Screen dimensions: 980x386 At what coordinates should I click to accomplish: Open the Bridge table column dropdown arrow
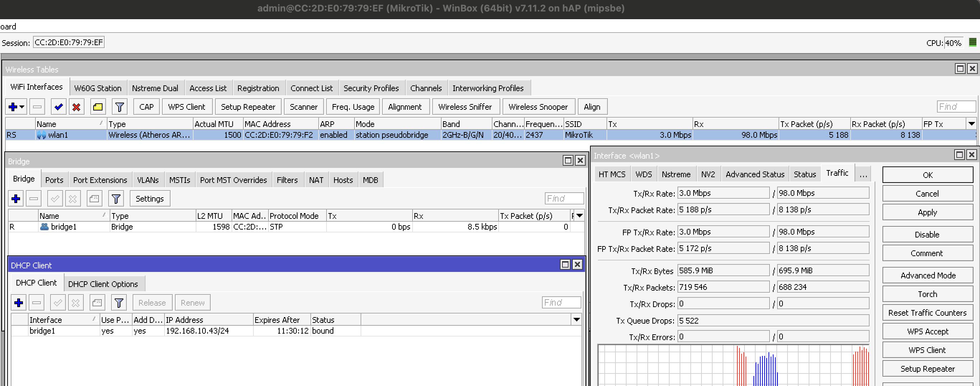click(x=579, y=216)
